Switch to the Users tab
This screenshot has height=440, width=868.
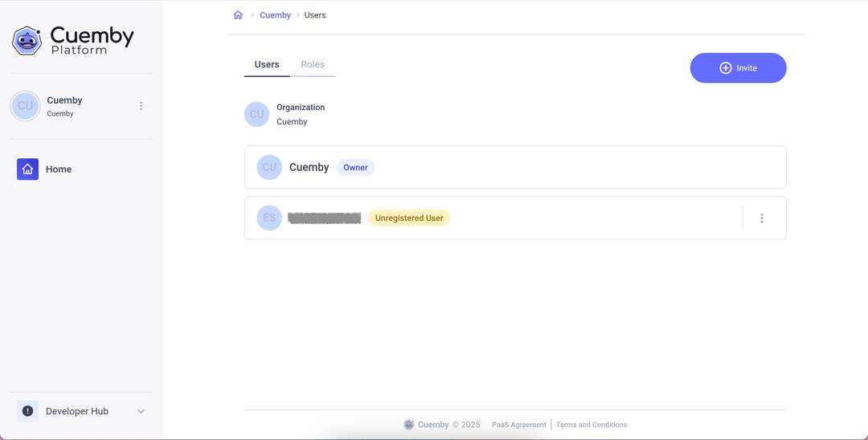coord(267,65)
